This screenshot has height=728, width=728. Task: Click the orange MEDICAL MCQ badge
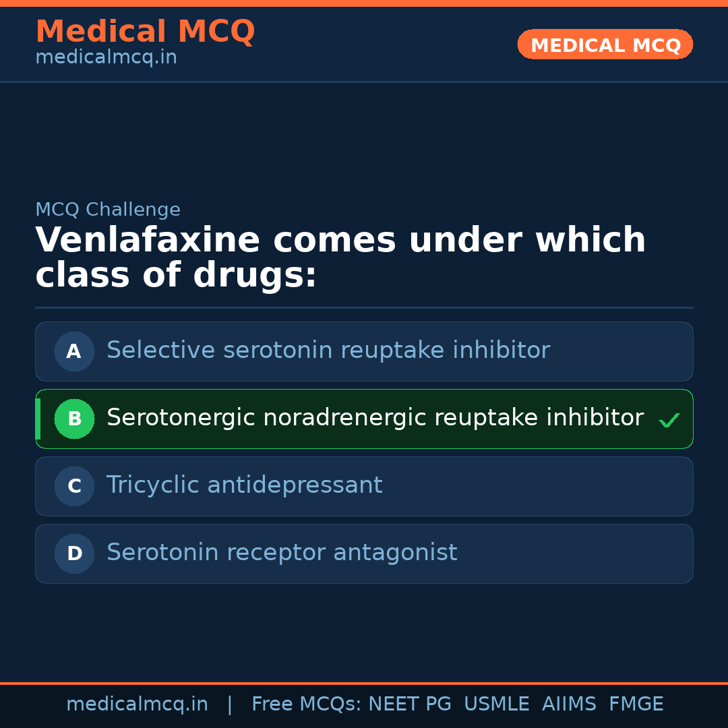pyautogui.click(x=605, y=45)
